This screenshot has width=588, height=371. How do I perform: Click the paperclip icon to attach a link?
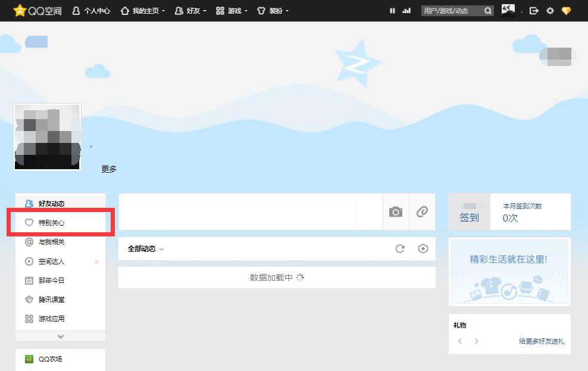(423, 211)
